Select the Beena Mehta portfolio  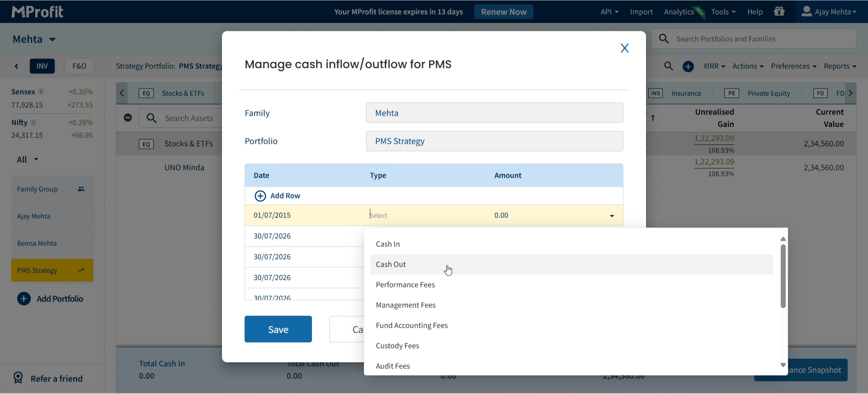point(52,243)
